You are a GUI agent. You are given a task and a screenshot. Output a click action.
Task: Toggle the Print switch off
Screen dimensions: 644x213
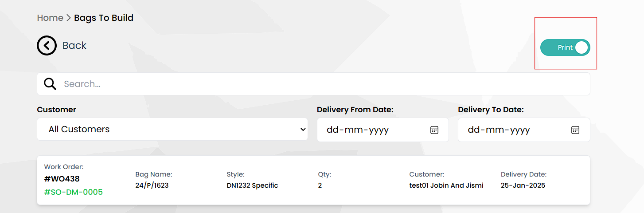tap(565, 47)
